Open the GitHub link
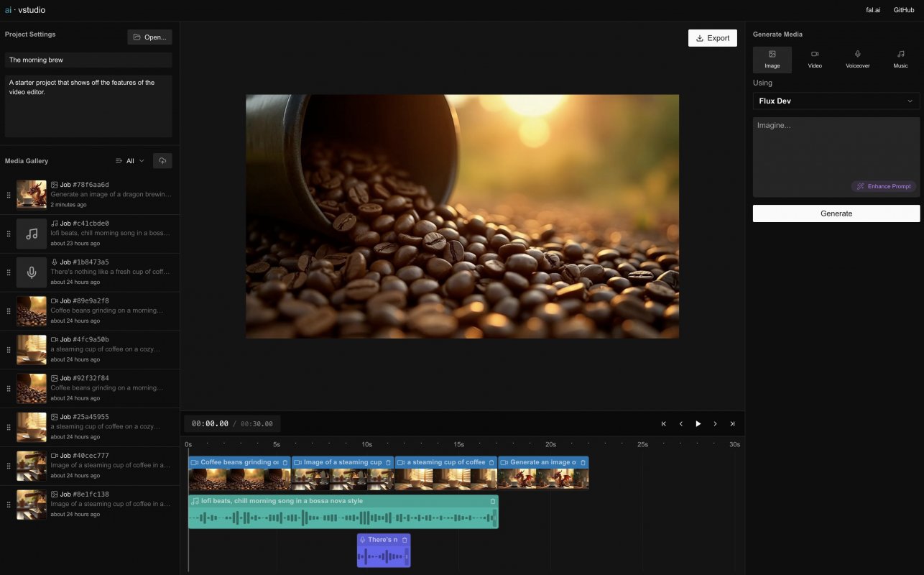Screen dimensions: 924x575 [x=904, y=9]
